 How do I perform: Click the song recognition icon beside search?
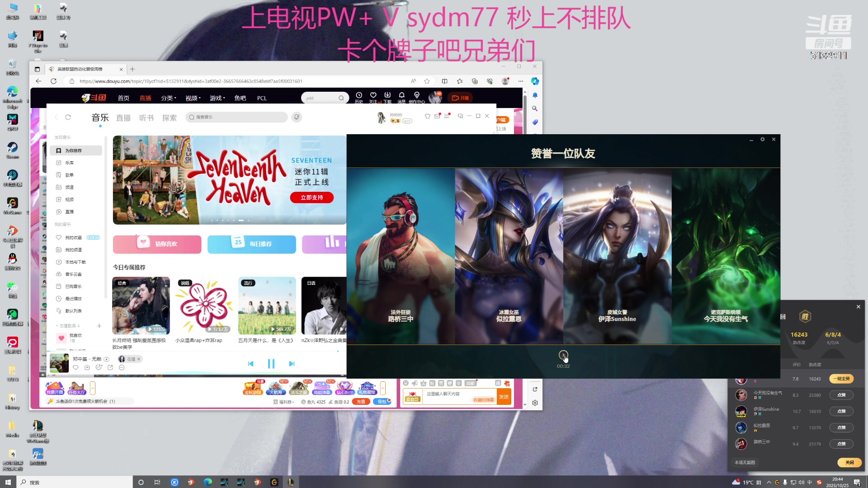[x=297, y=117]
